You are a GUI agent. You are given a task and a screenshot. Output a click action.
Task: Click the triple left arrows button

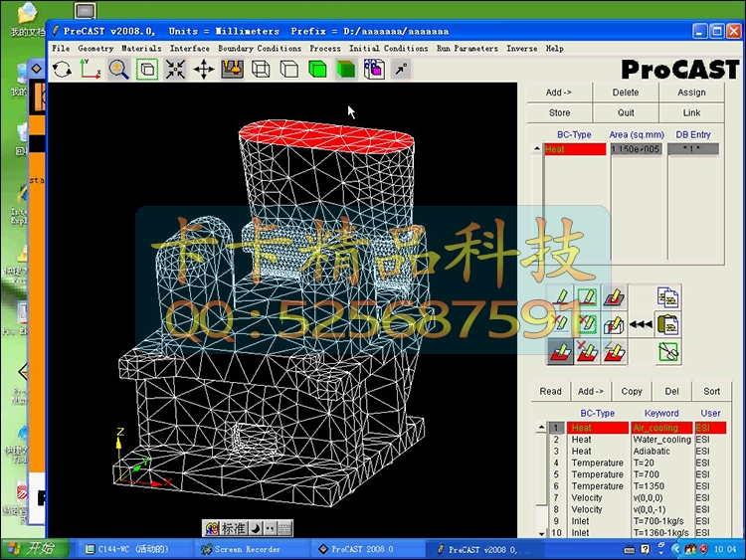pos(641,324)
